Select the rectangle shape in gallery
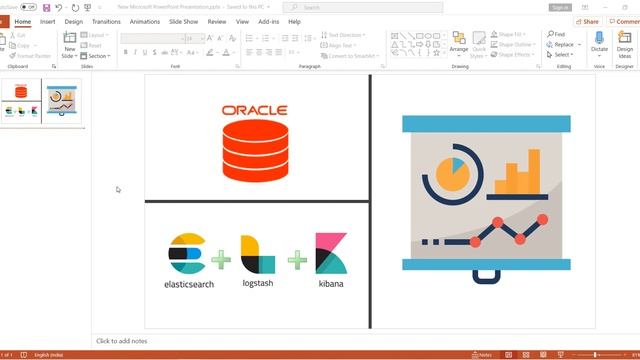The image size is (640, 360). tap(420, 36)
